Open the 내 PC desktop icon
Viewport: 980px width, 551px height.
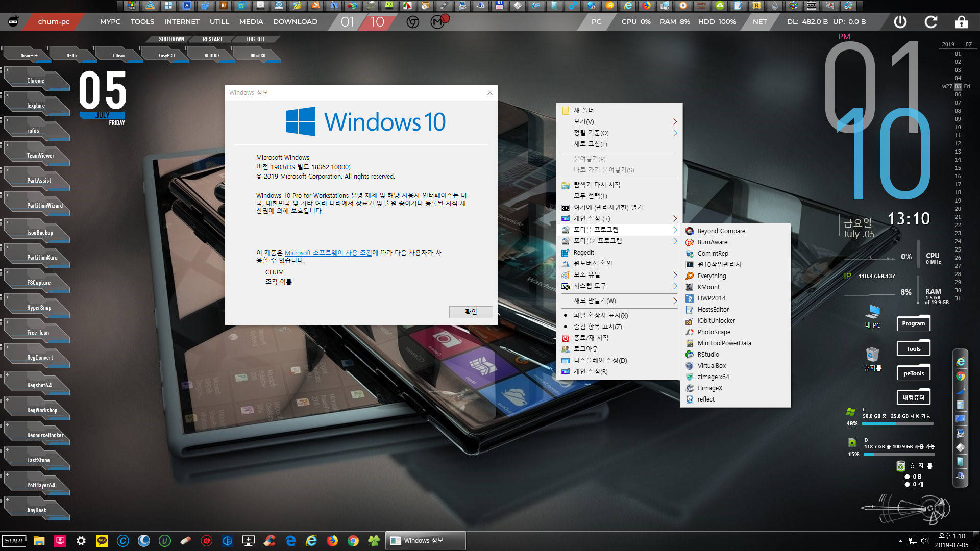coord(873,316)
